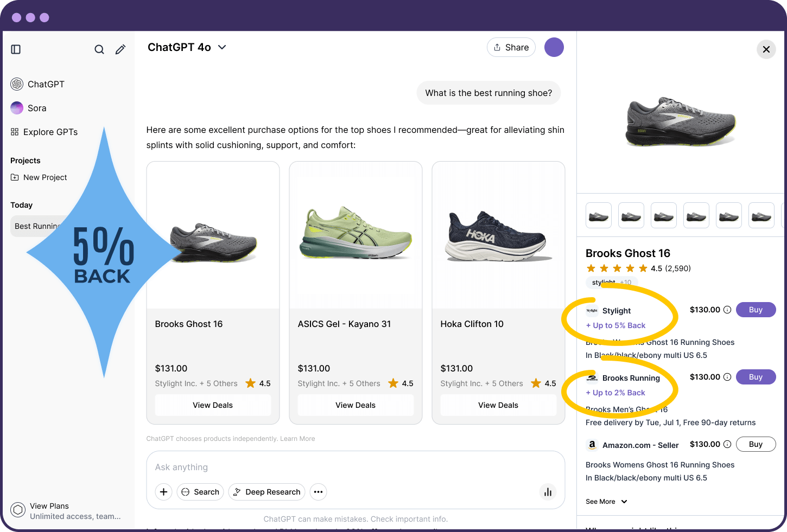
Task: Click Stylight Inc. + 5 Others under Hoka
Action: click(x=481, y=383)
